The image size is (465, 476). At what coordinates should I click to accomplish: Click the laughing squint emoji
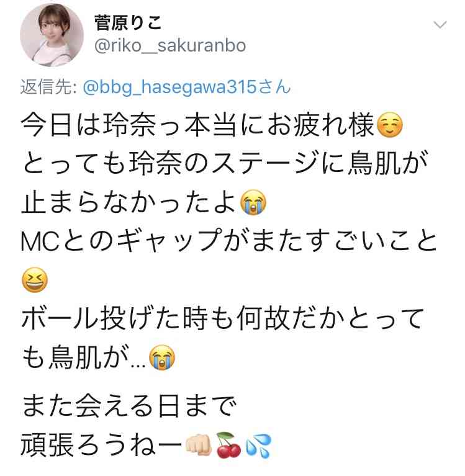(35, 280)
